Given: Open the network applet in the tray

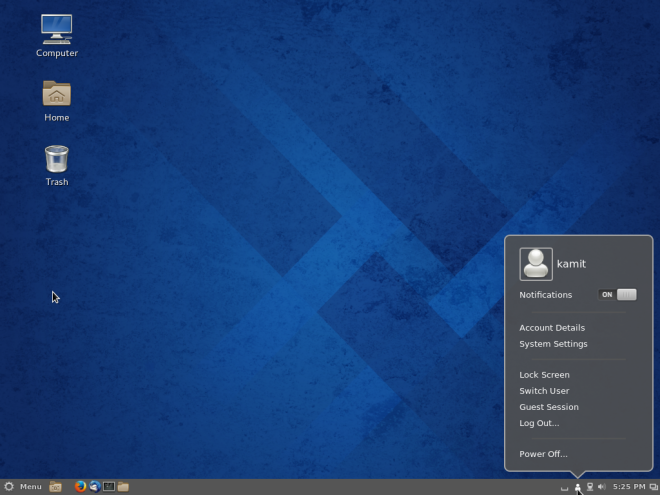Looking at the screenshot, I should tap(590, 487).
